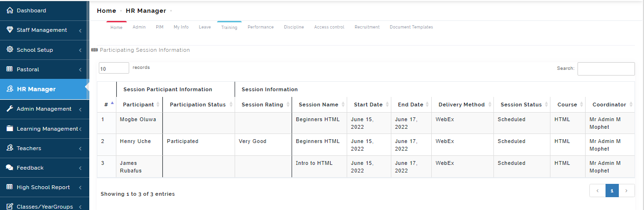Screen dimensions: 644x210
Task: Switch to the Leave tab
Action: click(205, 27)
